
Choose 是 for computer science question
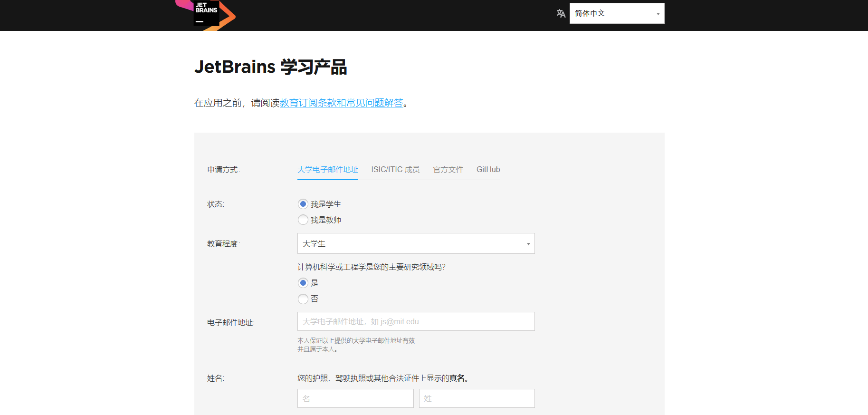coord(303,283)
